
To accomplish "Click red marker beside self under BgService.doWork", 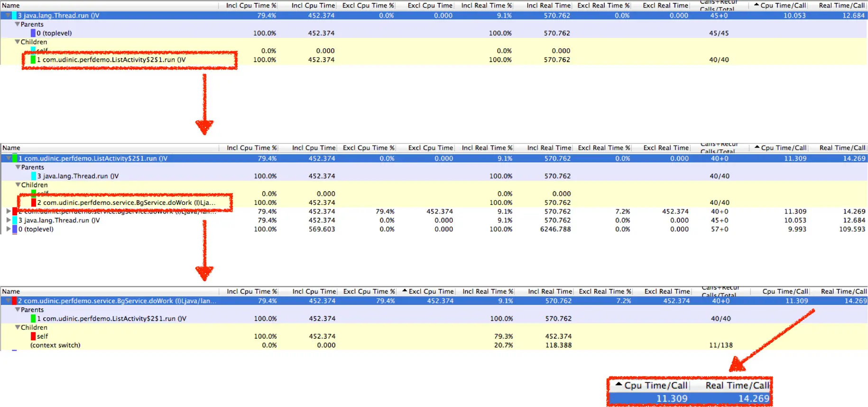I will 33,336.
